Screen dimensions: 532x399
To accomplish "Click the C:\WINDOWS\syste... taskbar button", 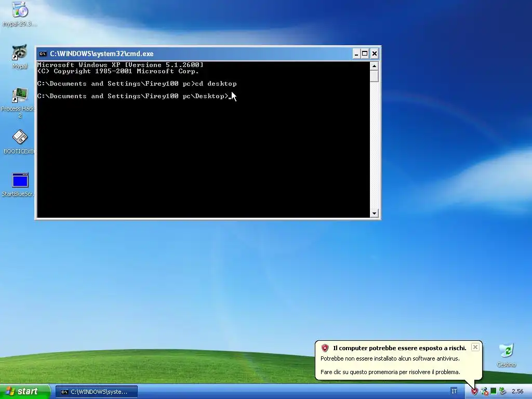I will coord(96,392).
